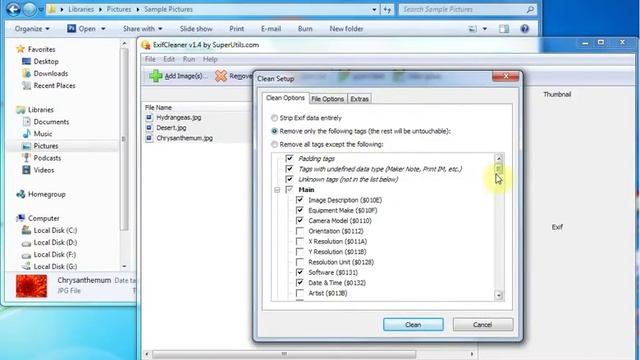Select Local Disk (D:) drive icon

(x=27, y=243)
